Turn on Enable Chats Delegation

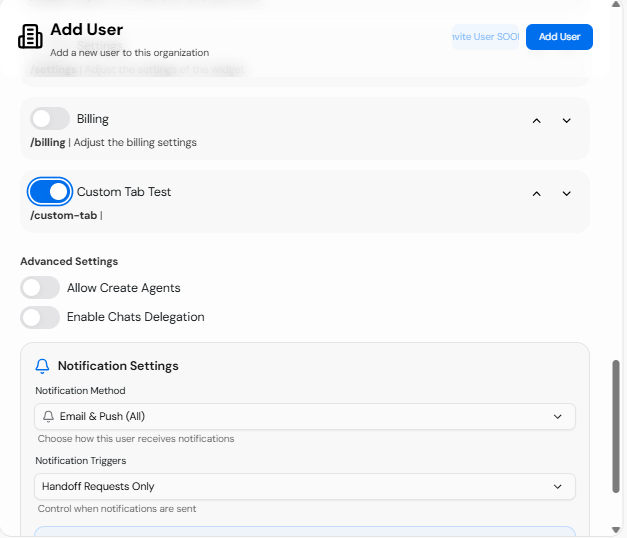(40, 317)
